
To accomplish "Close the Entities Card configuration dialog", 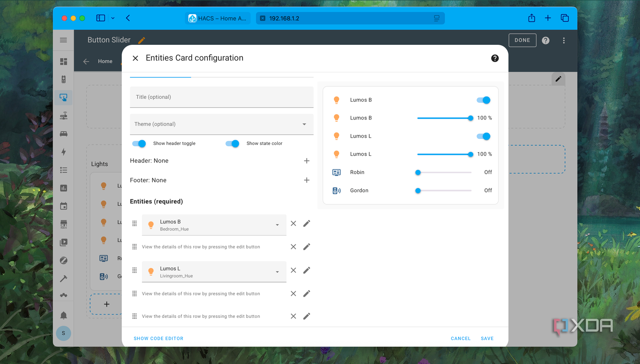I will point(135,58).
